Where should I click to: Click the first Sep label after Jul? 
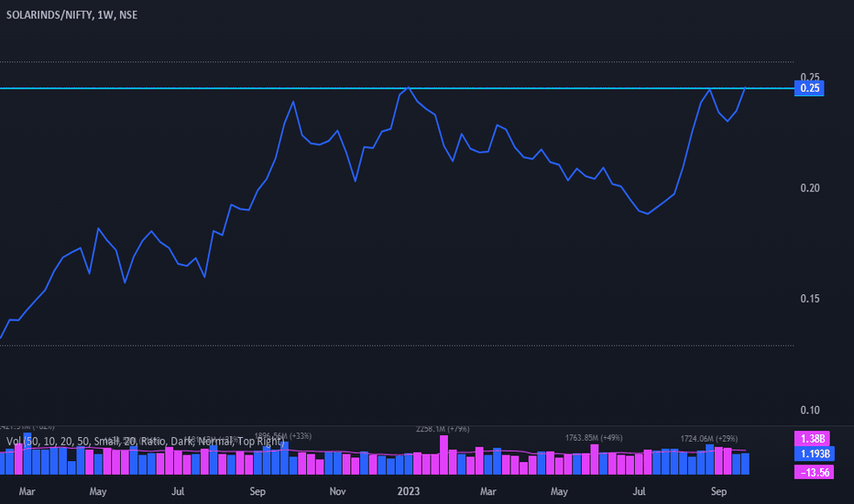pos(257,491)
